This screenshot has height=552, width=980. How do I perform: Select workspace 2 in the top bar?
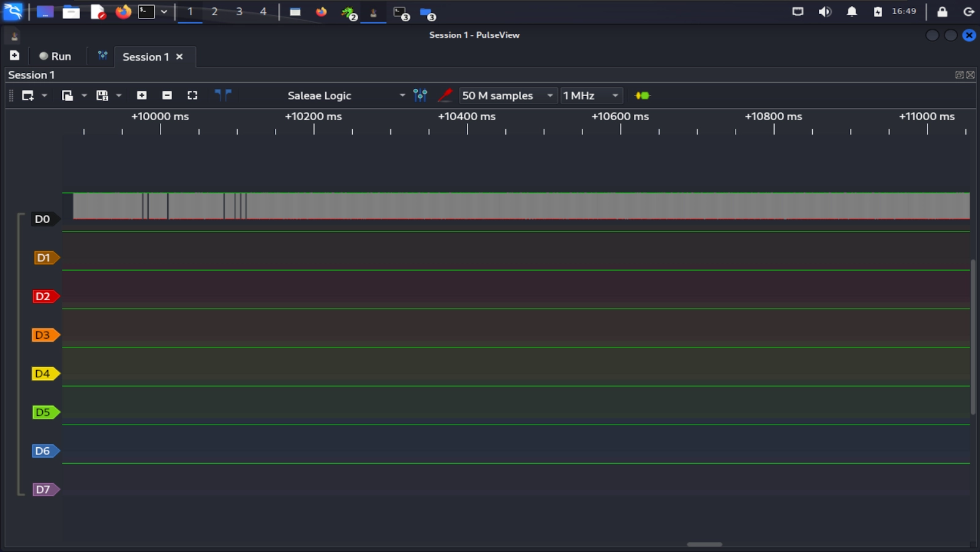click(214, 12)
